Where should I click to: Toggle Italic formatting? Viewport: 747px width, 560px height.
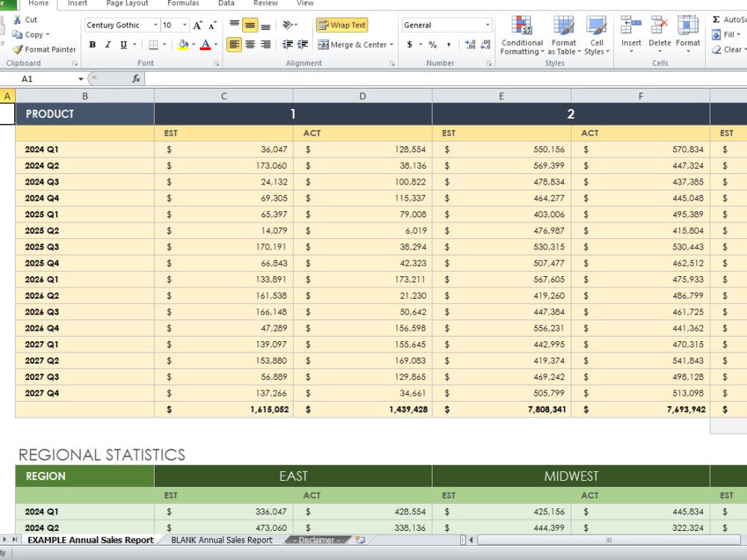pos(108,45)
